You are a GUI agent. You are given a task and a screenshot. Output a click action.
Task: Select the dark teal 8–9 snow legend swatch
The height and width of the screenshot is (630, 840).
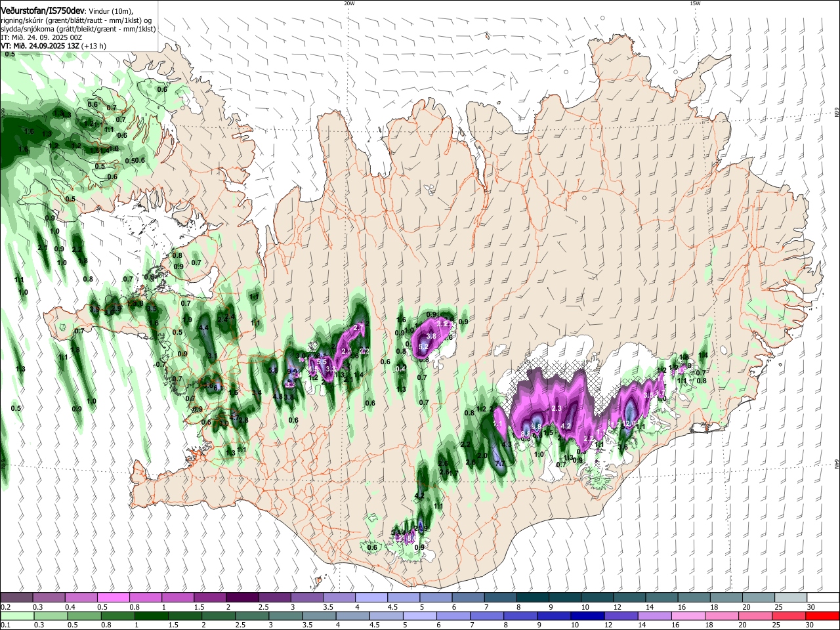click(x=533, y=598)
